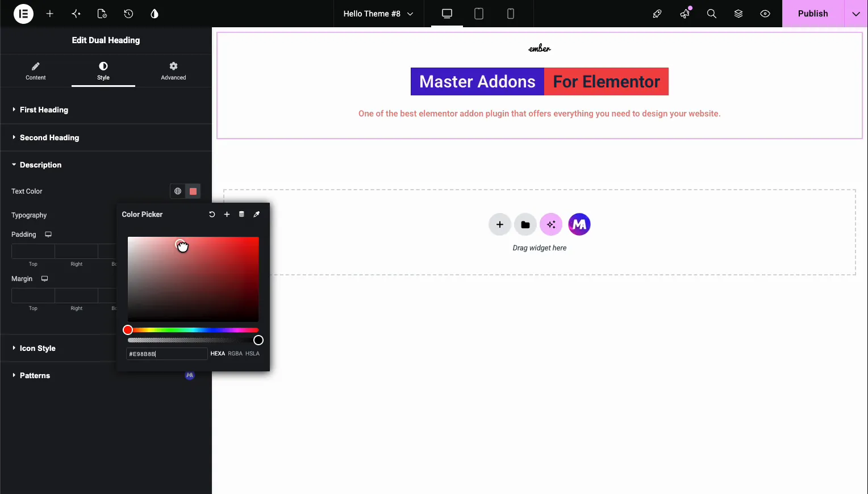Open the Elementor main menu logo

23,14
